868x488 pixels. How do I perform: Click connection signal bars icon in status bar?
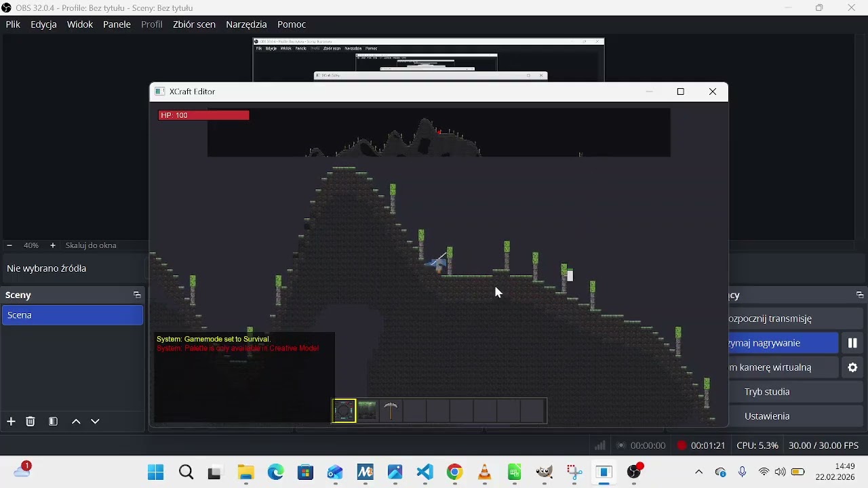tap(600, 445)
